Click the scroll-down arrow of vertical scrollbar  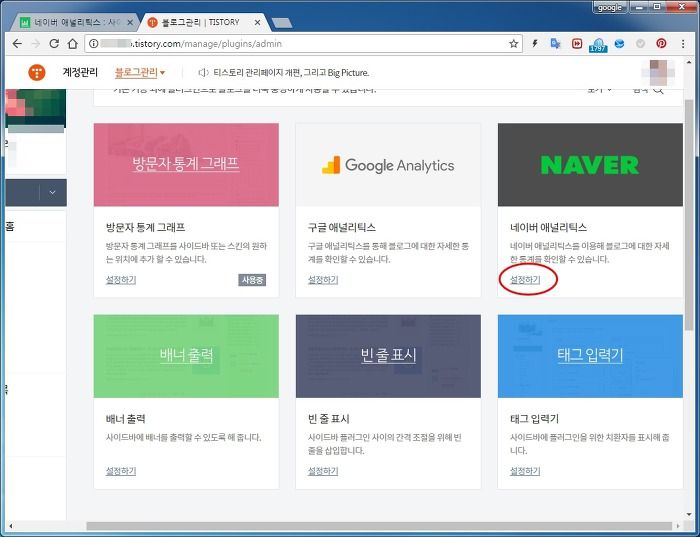click(x=690, y=515)
